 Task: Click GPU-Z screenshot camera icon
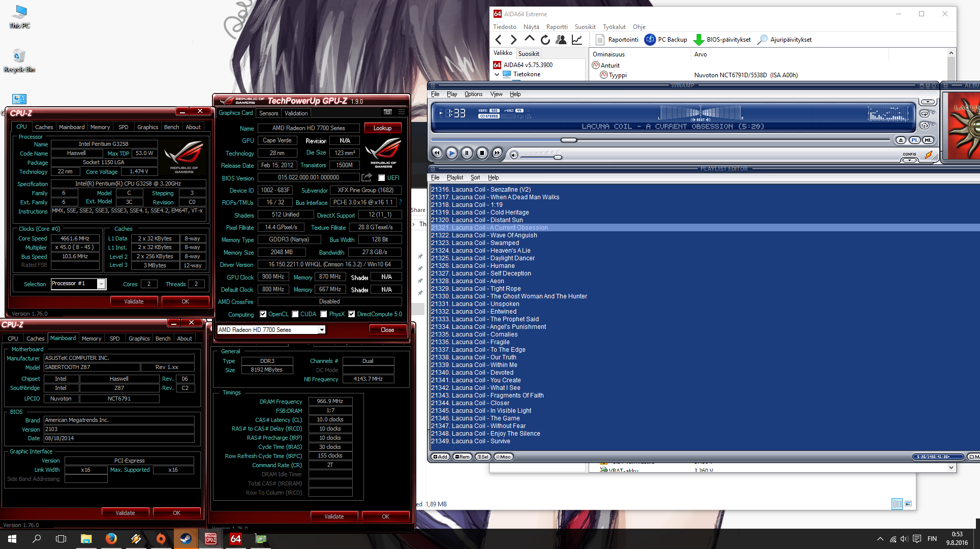click(388, 112)
